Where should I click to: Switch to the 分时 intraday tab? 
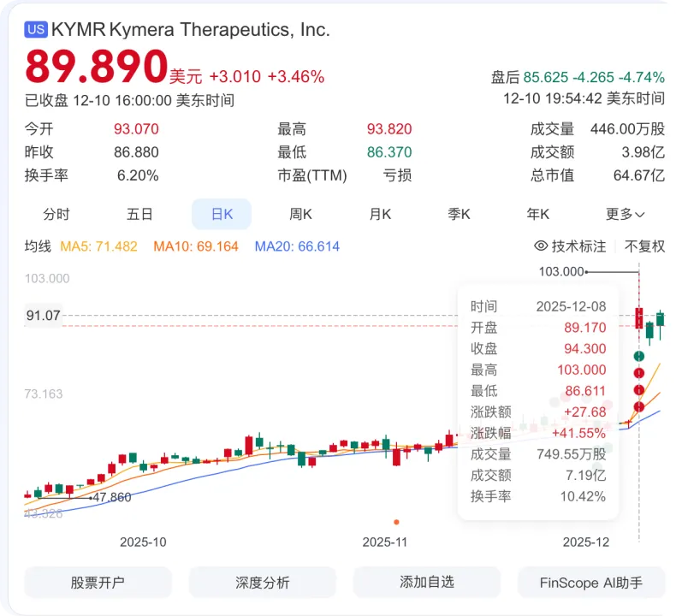tap(56, 214)
